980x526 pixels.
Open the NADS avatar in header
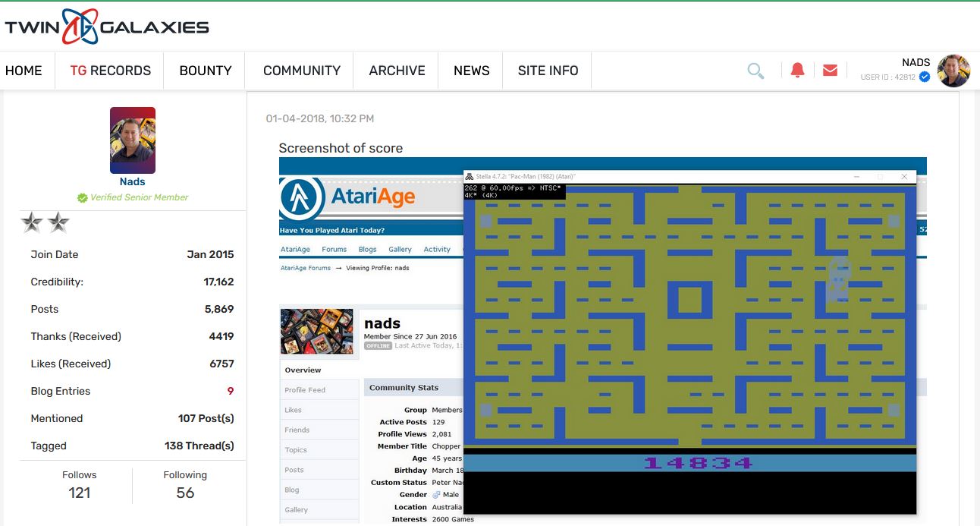point(953,71)
